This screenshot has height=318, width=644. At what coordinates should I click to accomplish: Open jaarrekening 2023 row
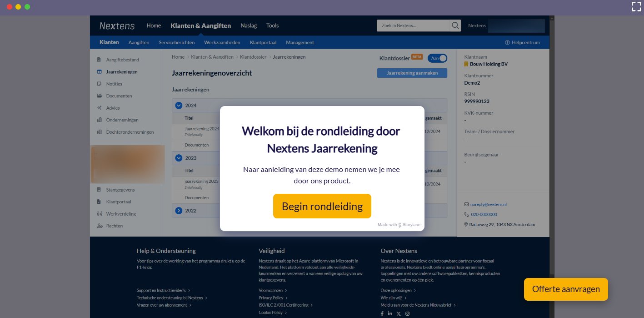[x=201, y=181]
